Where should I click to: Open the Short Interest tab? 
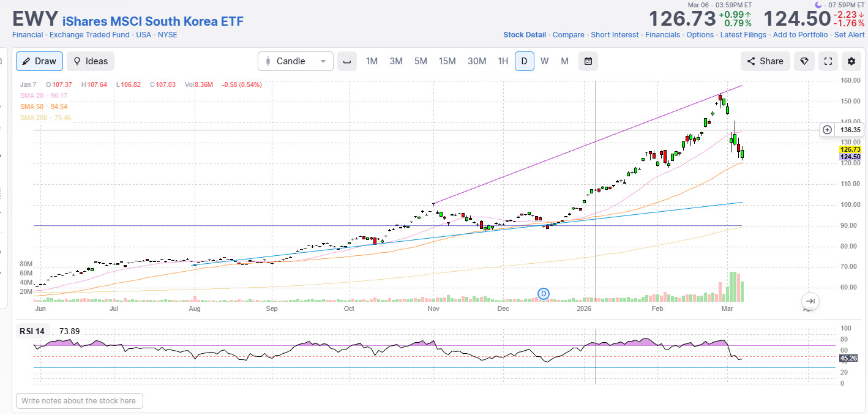click(x=615, y=35)
